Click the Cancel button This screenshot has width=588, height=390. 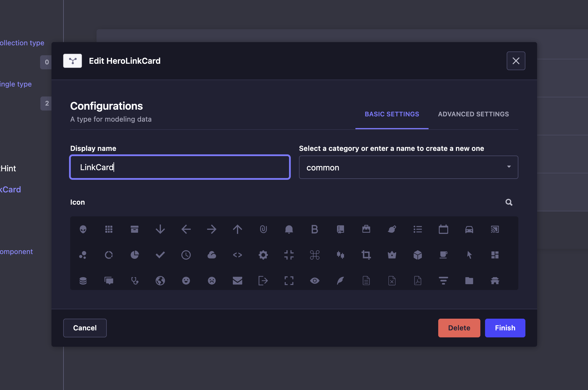coord(85,328)
